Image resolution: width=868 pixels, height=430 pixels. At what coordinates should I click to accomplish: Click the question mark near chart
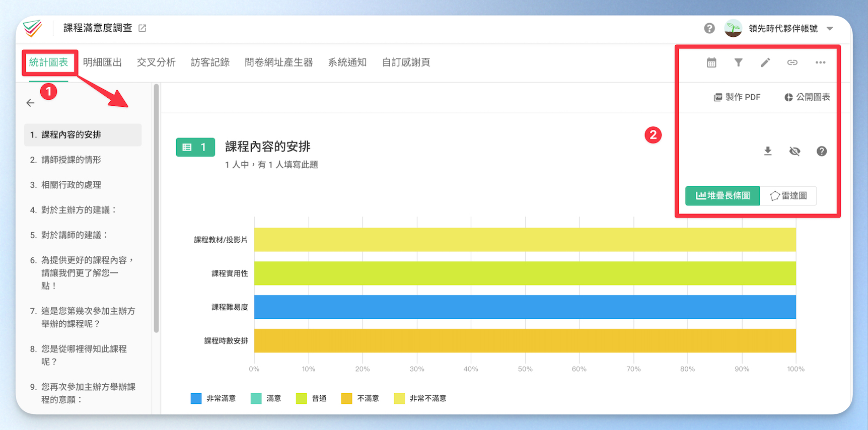point(822,151)
